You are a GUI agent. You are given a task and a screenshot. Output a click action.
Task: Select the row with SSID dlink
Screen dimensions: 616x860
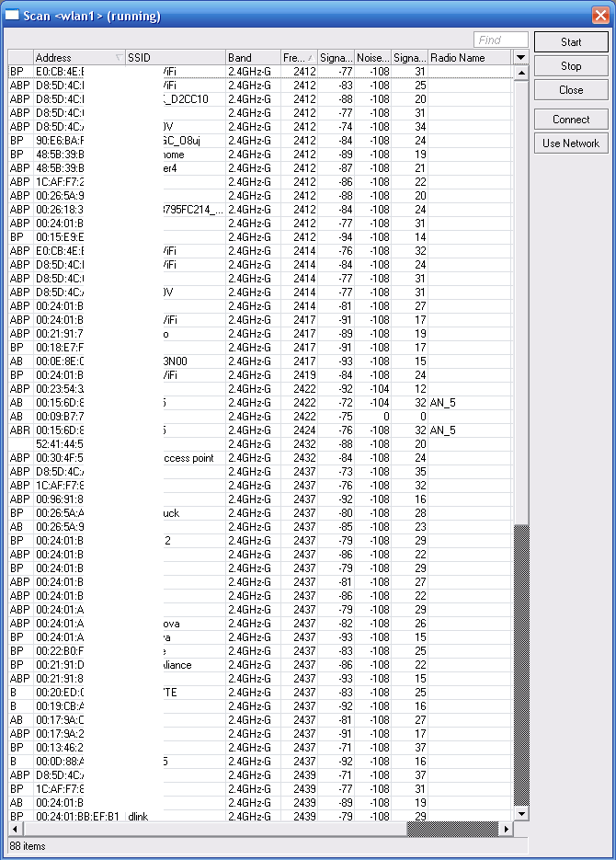[x=260, y=816]
